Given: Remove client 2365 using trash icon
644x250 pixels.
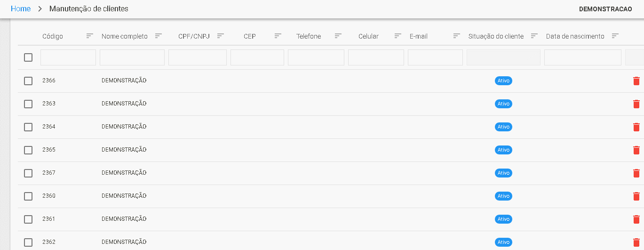Looking at the screenshot, I should [x=636, y=150].
